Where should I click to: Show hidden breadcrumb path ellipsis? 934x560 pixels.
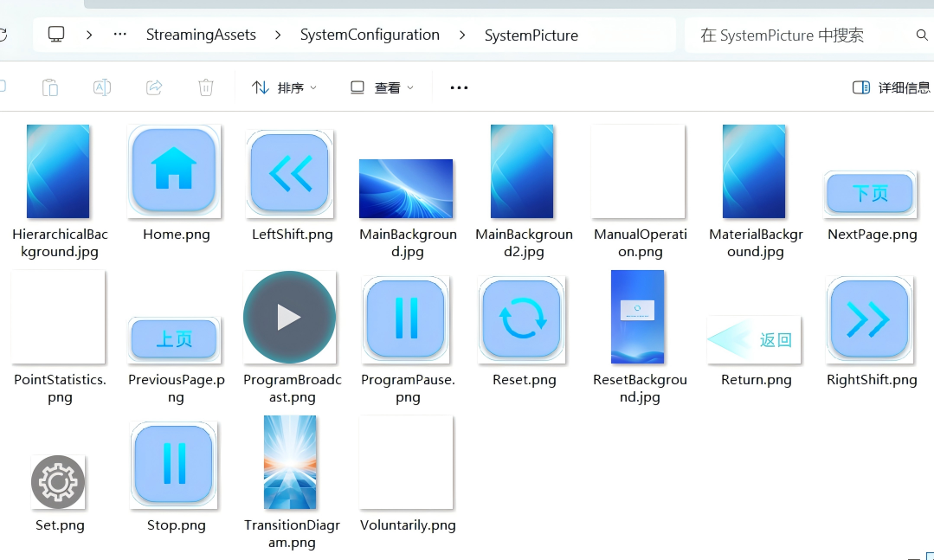pos(120,35)
